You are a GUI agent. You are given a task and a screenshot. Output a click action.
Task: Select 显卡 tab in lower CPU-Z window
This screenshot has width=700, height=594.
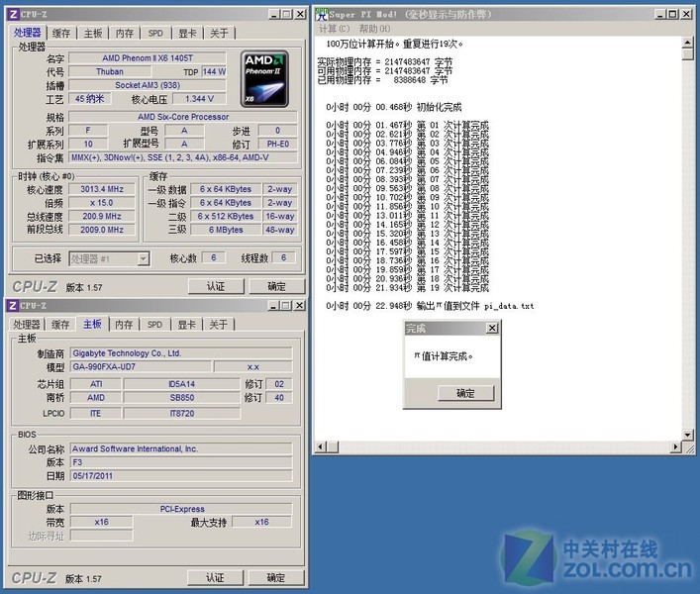[186, 325]
